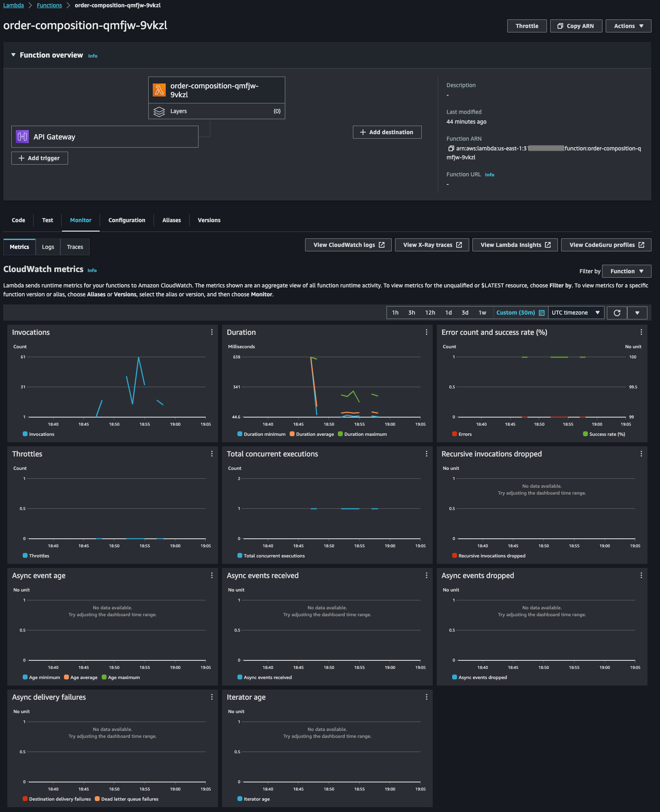Open the custom time range calendar icon
This screenshot has width=660, height=812.
click(542, 313)
